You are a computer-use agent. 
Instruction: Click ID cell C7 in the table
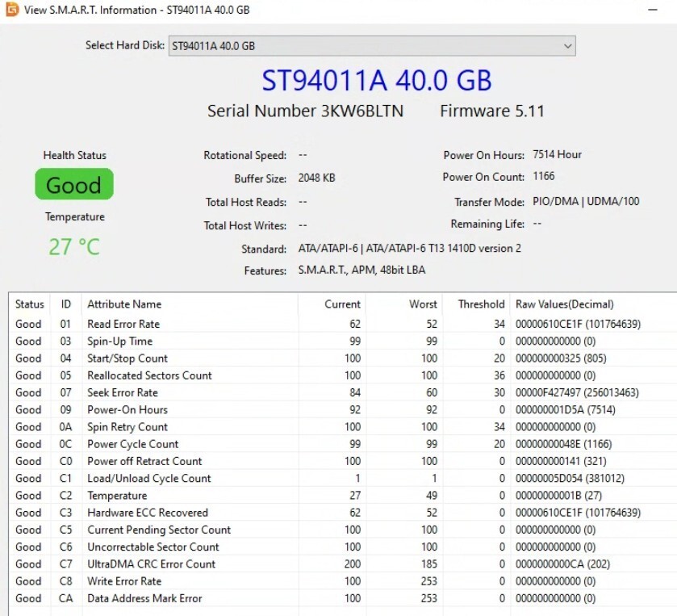[65, 564]
